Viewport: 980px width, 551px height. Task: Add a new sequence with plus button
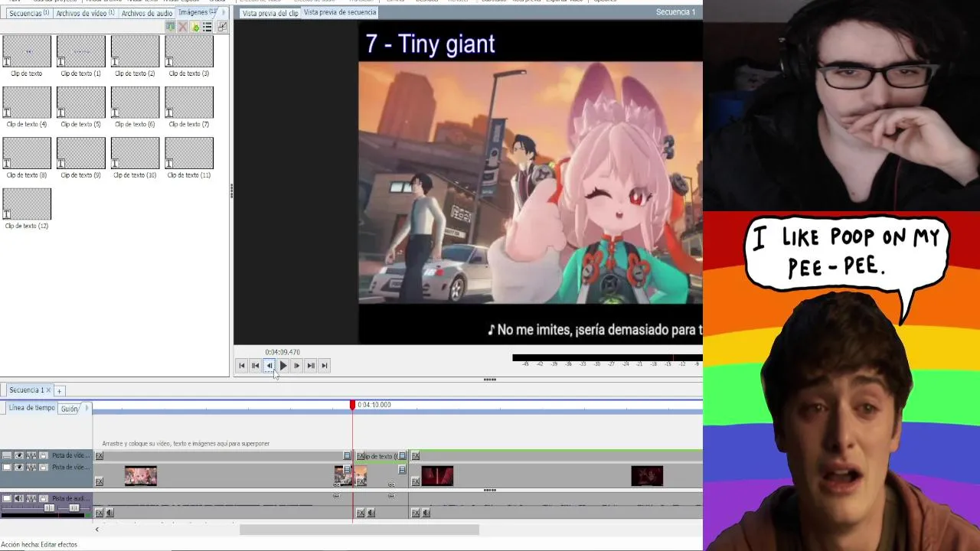(x=59, y=391)
